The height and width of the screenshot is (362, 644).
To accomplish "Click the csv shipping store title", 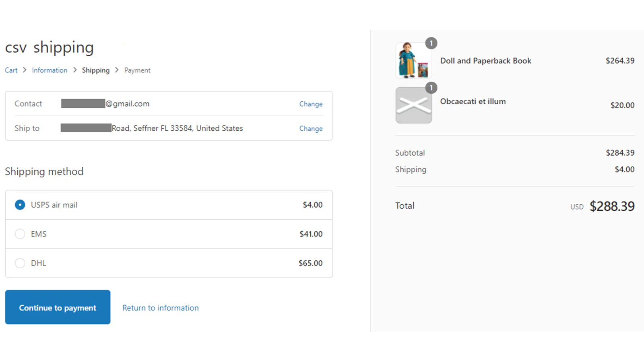I will (x=49, y=47).
